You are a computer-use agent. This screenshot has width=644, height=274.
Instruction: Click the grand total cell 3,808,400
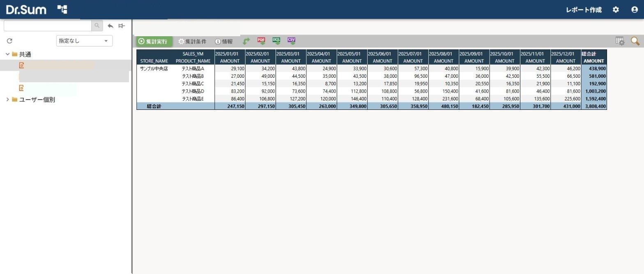(x=594, y=106)
